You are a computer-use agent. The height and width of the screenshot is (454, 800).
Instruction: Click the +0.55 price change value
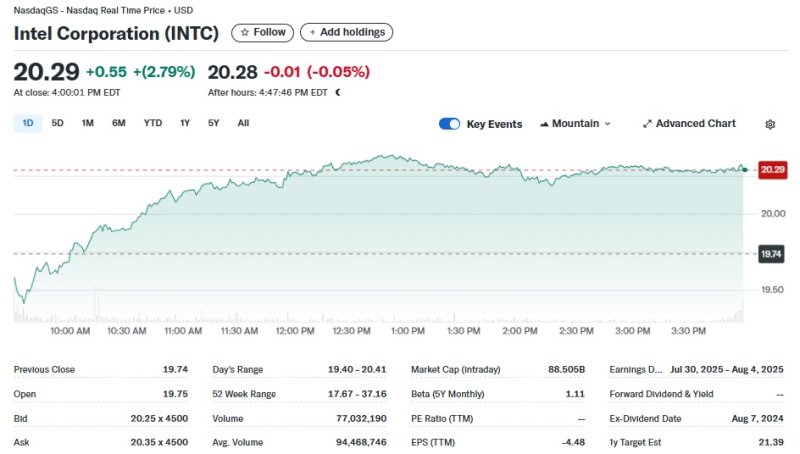pyautogui.click(x=106, y=72)
